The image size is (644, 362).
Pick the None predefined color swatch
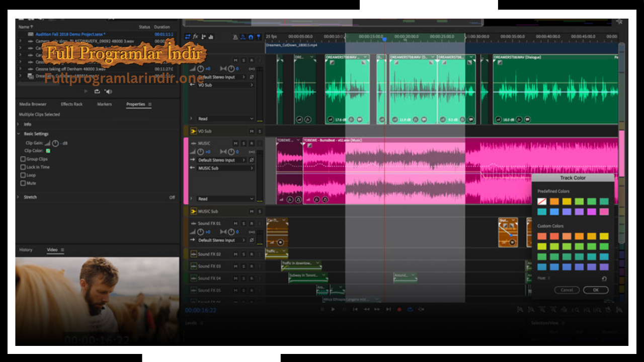tap(542, 202)
